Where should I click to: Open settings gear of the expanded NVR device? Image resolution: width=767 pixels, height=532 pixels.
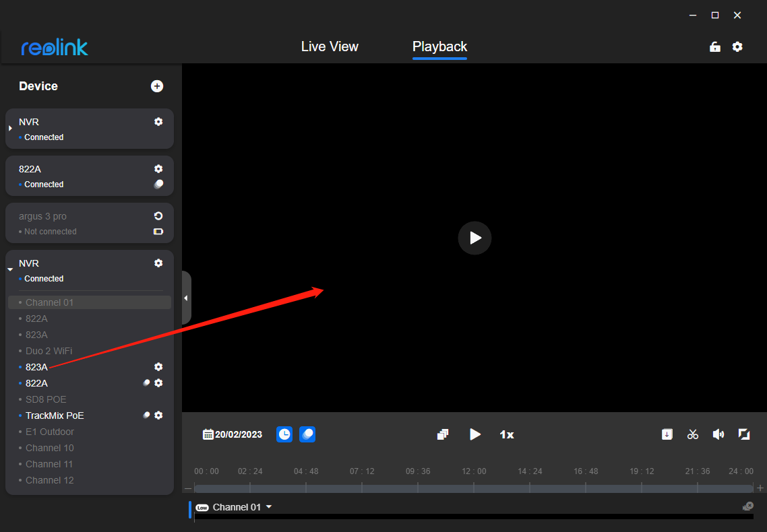tap(158, 263)
